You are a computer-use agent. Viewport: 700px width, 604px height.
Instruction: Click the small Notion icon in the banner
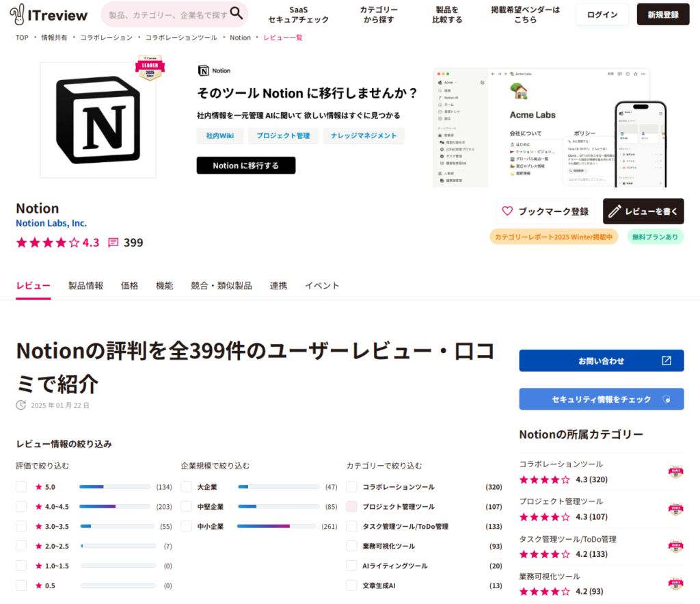(204, 70)
